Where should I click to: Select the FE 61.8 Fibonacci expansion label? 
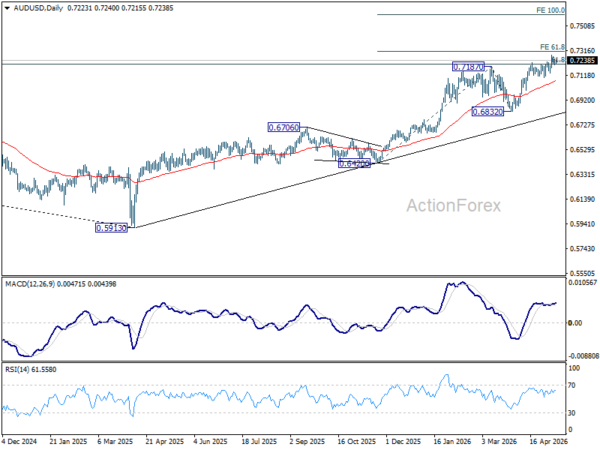pyautogui.click(x=552, y=47)
